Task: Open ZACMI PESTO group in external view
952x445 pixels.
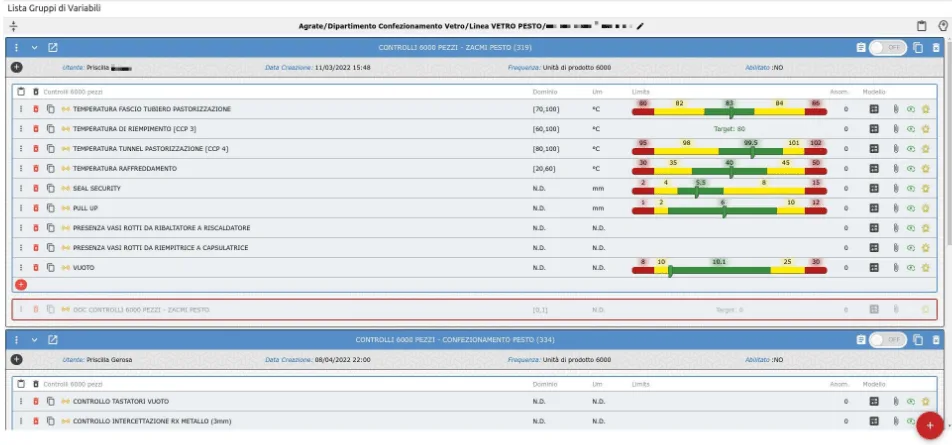Action: [x=53, y=47]
